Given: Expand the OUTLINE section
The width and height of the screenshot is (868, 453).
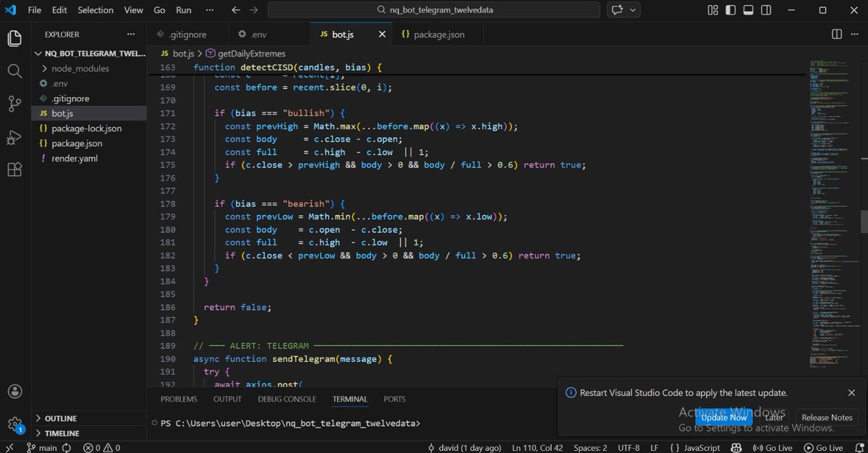Looking at the screenshot, I should point(61,418).
